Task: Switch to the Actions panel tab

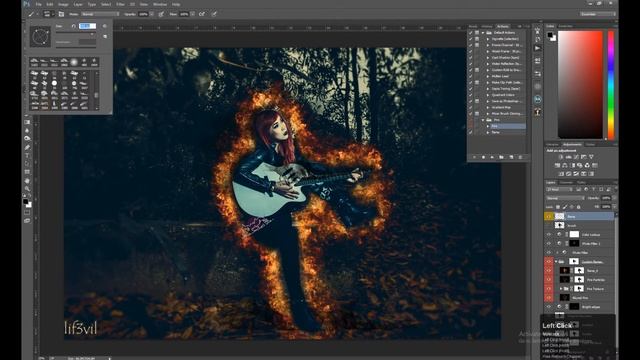Action: 502,26
